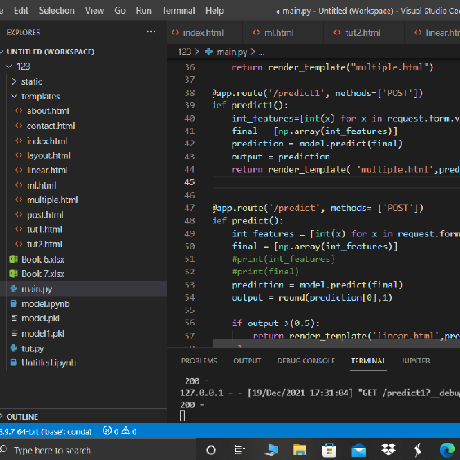Switch to the tut2.html editor tab

(x=364, y=33)
